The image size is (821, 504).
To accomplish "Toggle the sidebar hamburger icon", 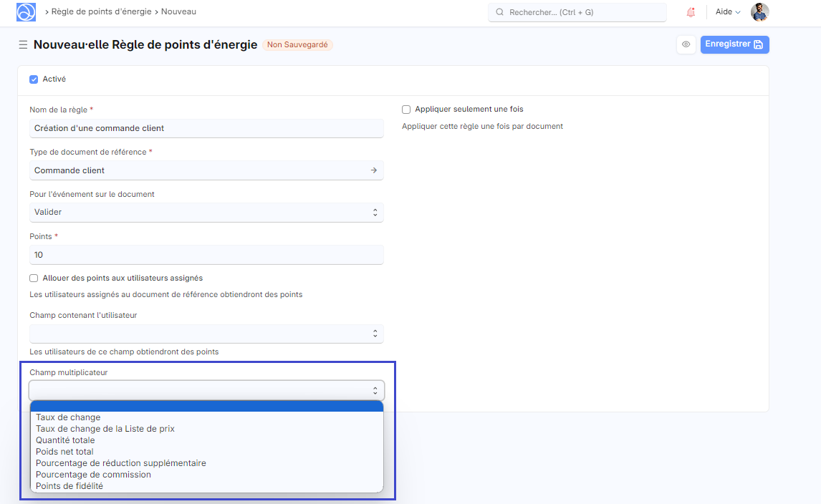I will pos(23,45).
